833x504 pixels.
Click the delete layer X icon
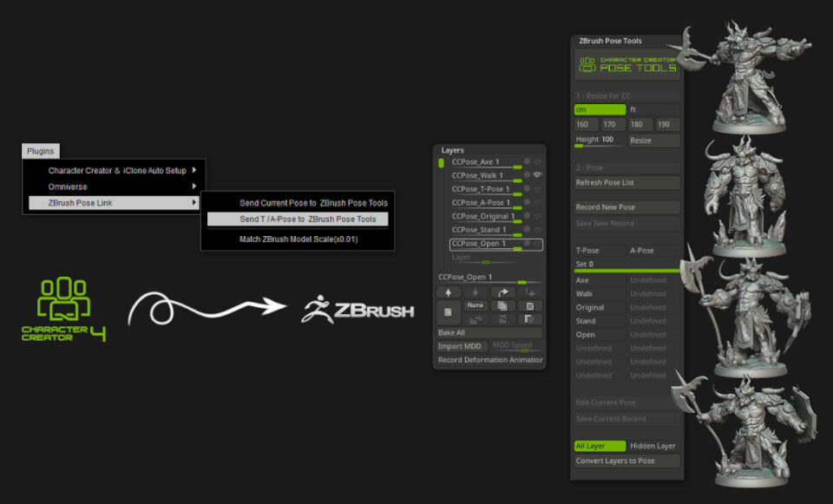[x=530, y=306]
